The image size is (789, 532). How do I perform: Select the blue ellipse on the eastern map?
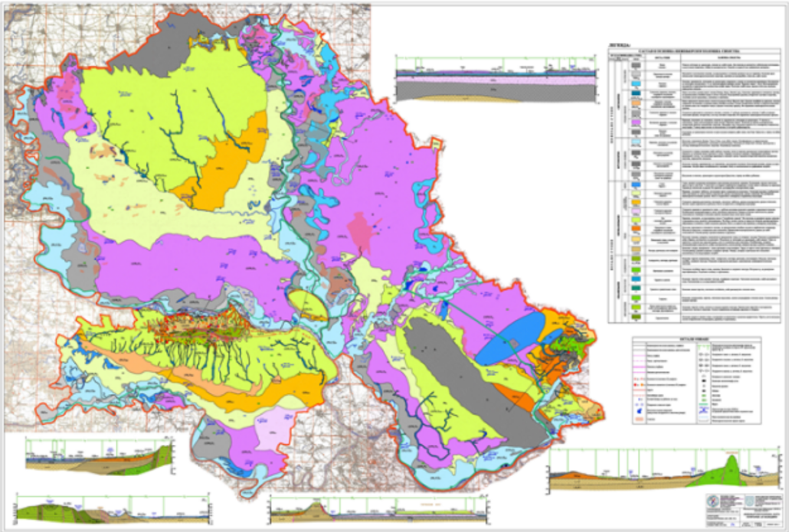coord(510,338)
